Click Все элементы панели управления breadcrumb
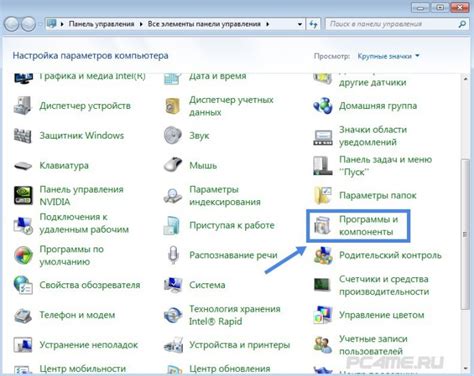Viewport: 474px width, 376px height. [x=204, y=24]
